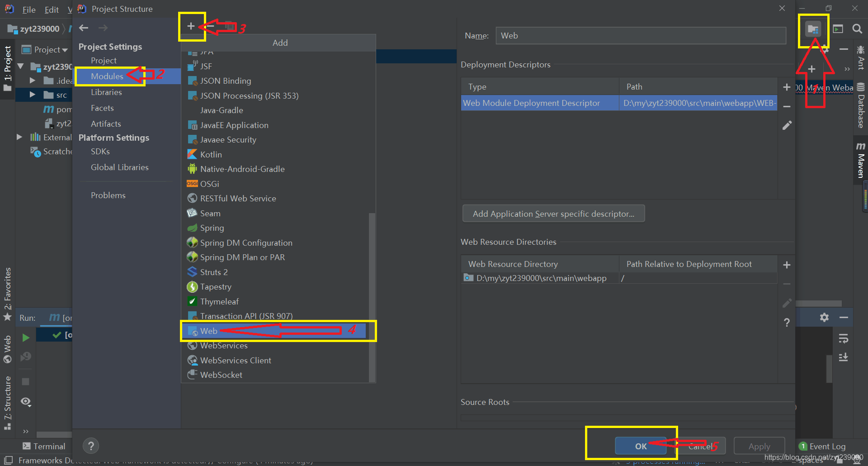Screen dimensions: 868x466
Task: Expand External Libraries node
Action: point(19,137)
